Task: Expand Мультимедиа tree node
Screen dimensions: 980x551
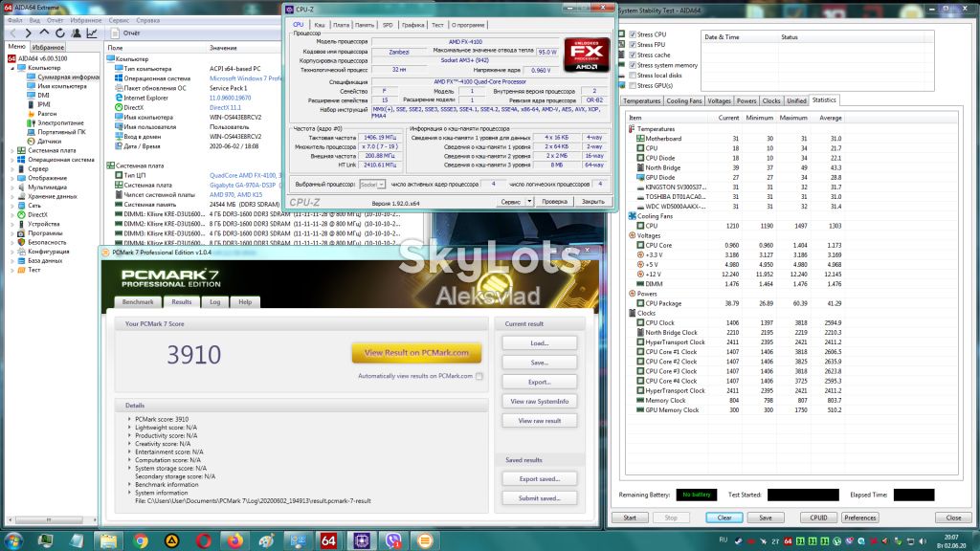Action: 12,187
